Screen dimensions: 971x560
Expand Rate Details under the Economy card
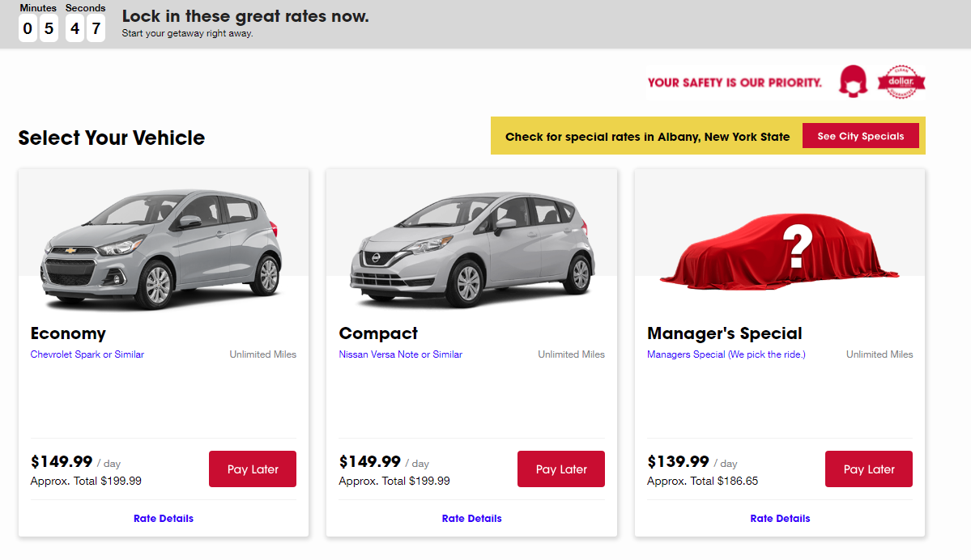[x=164, y=519]
